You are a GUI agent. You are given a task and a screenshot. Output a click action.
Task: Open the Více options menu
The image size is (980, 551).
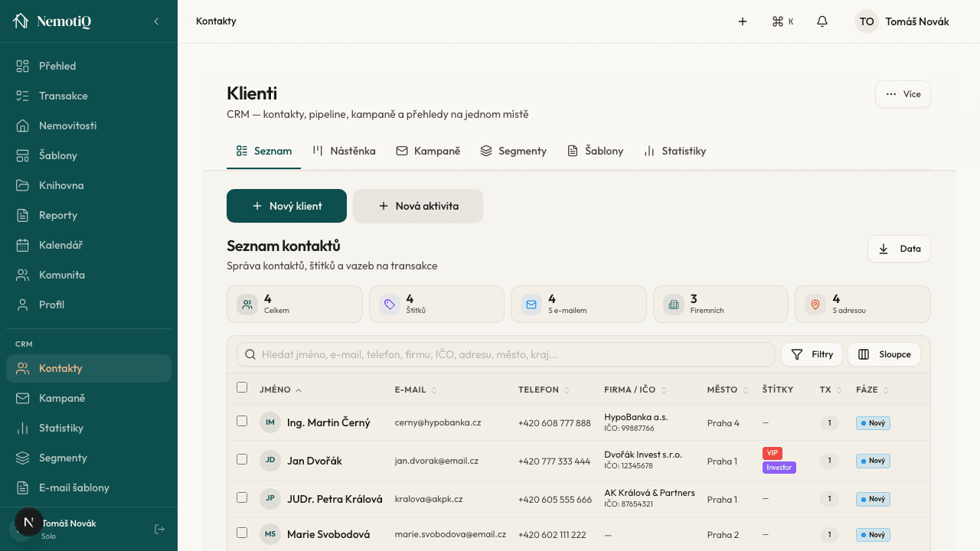[x=903, y=94]
